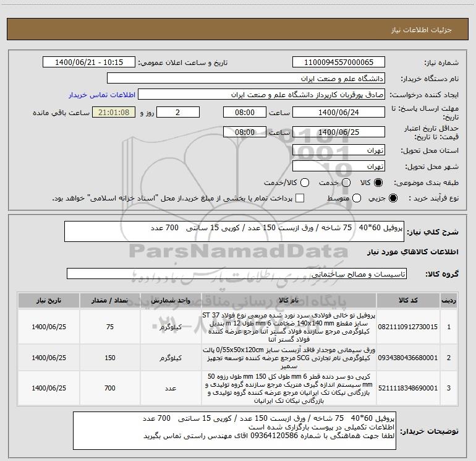Viewport: 476px width, 461px height.
Task: Click product code 0934380436680001
Action: (408, 358)
